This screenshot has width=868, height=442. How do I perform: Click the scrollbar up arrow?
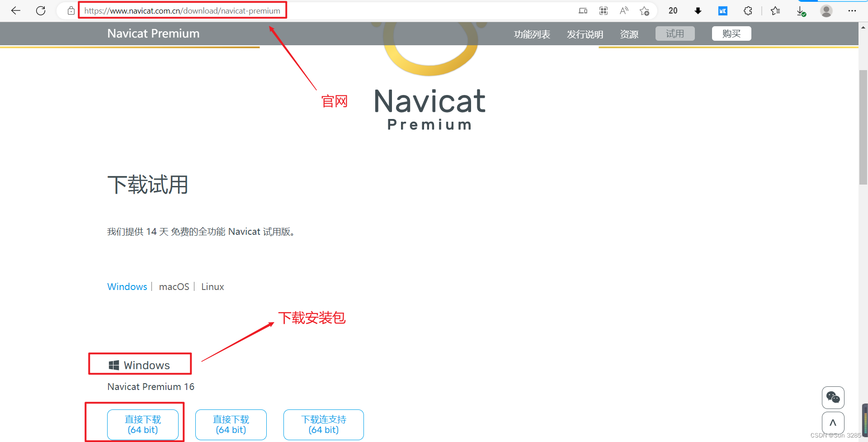click(x=863, y=28)
